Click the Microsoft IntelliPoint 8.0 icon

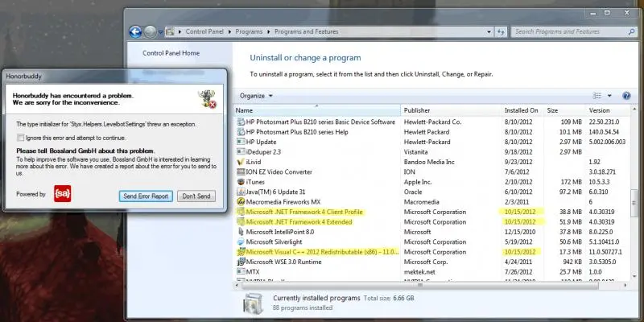tap(241, 232)
